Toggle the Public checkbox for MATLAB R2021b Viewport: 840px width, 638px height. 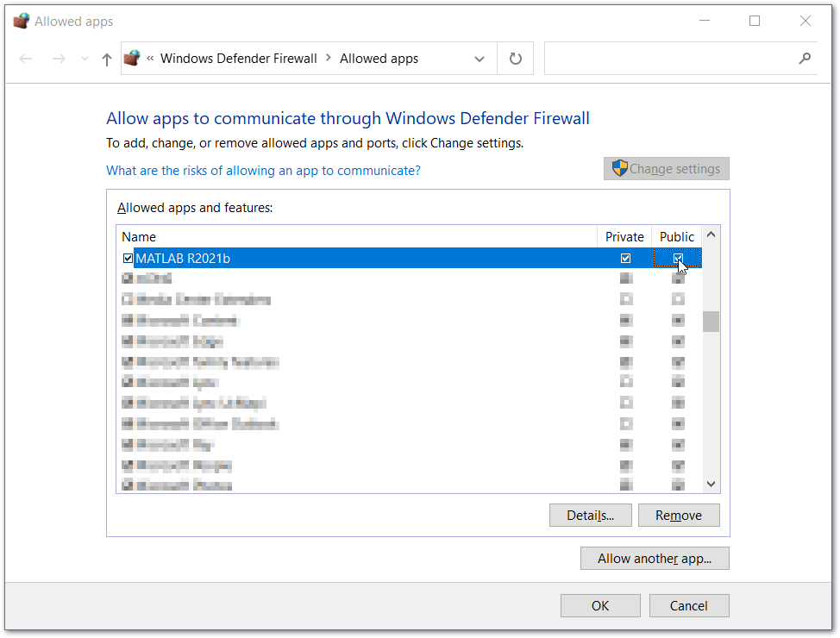[x=678, y=258]
